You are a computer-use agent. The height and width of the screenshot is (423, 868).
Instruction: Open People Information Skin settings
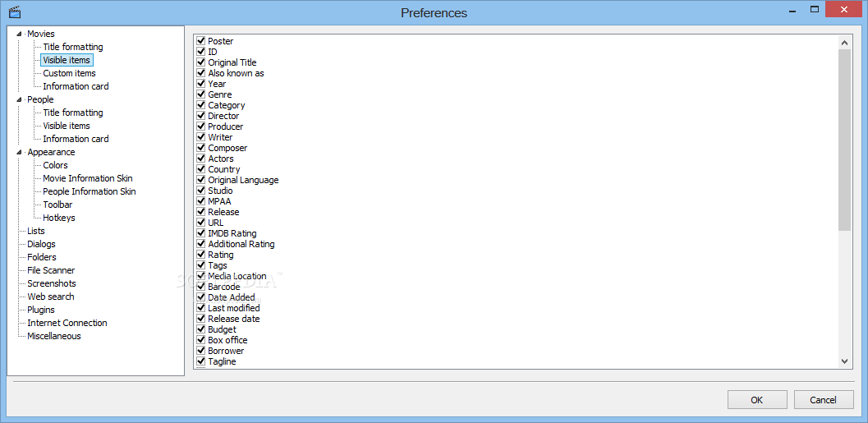[90, 191]
